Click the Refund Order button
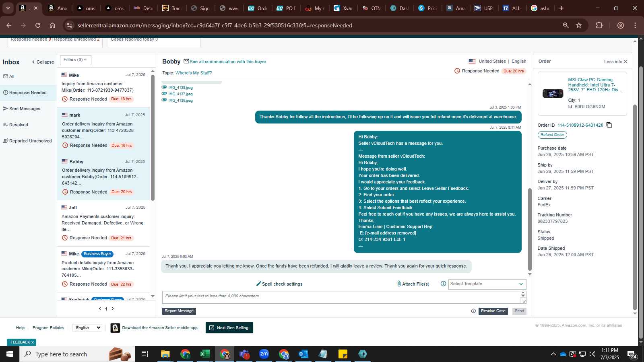Screen dimensions: 644x362 tap(552, 135)
